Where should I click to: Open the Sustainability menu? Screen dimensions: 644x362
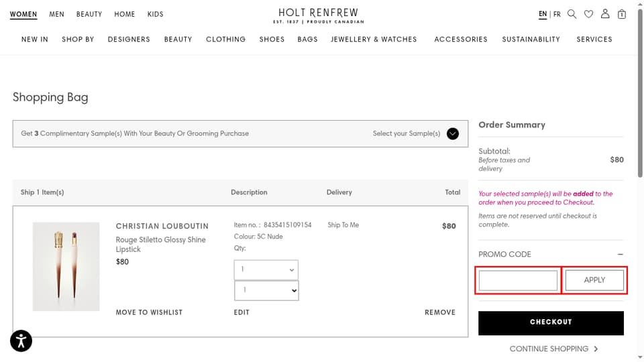[x=531, y=40]
